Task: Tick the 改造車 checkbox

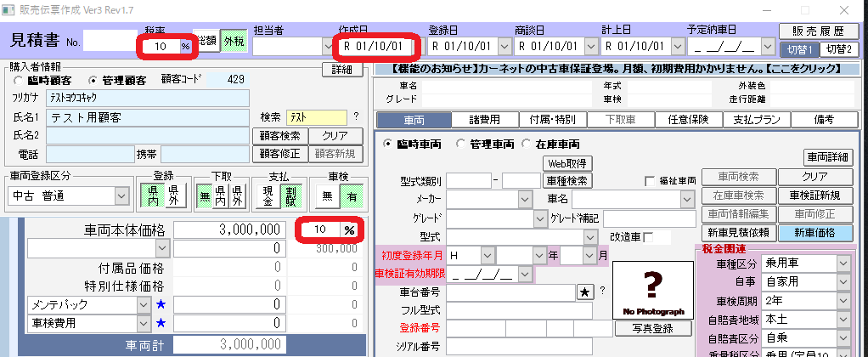Action: coord(648,237)
